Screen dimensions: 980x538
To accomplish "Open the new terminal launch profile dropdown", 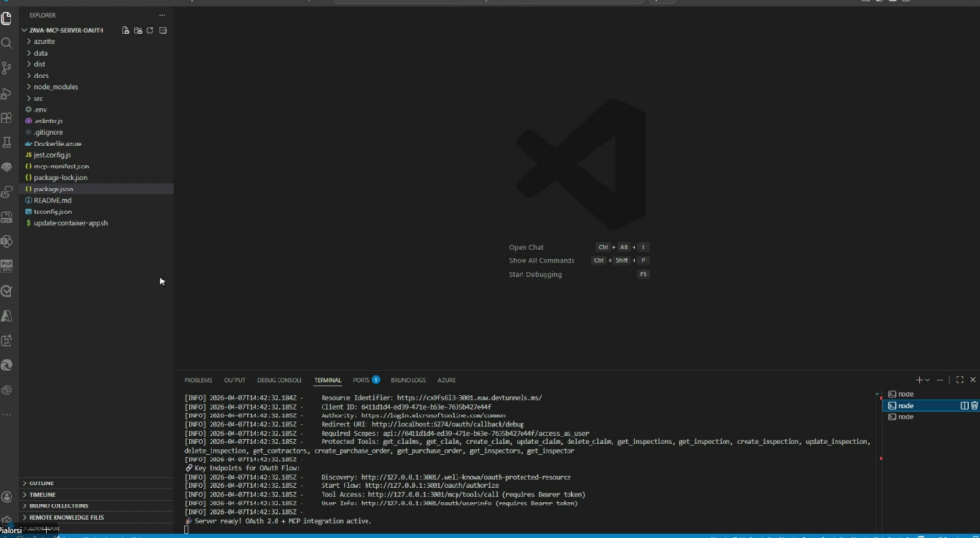I will 928,380.
